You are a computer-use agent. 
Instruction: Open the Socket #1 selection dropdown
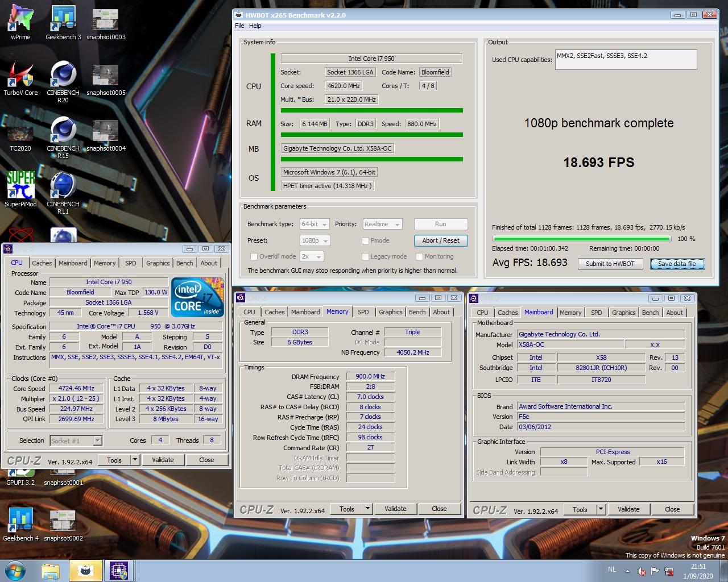coord(76,440)
